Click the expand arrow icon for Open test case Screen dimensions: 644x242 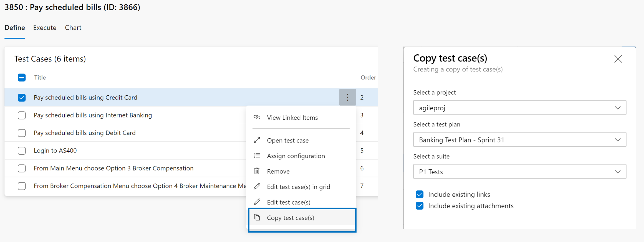pos(257,140)
